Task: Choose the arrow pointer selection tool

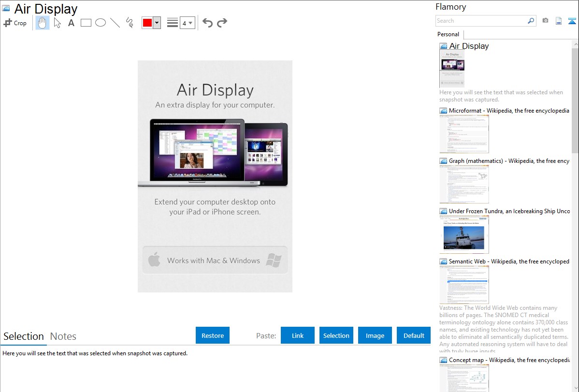Action: click(57, 23)
